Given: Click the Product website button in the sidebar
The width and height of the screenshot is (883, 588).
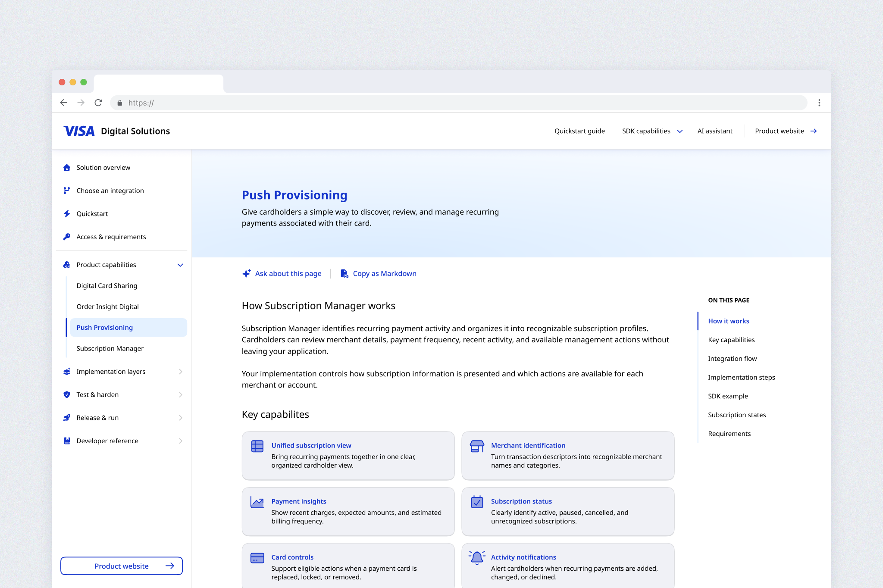Looking at the screenshot, I should [122, 566].
